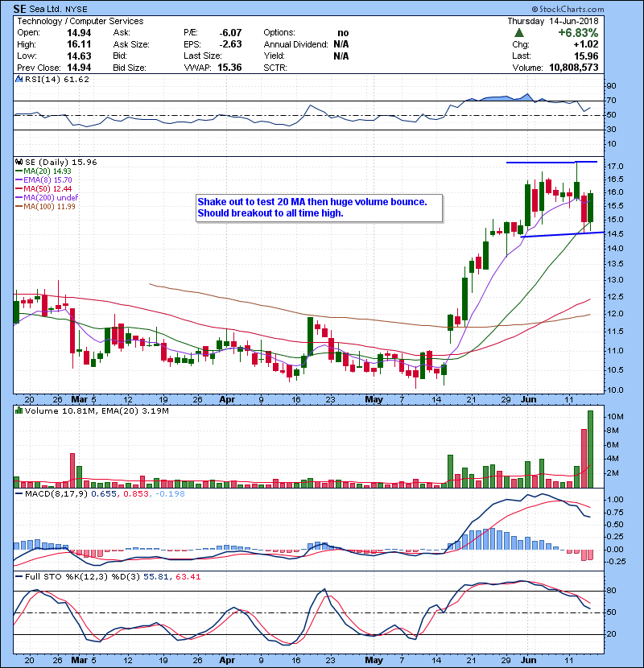Click the Mar label on price chart axis
This screenshot has width=644, height=668.
click(79, 400)
